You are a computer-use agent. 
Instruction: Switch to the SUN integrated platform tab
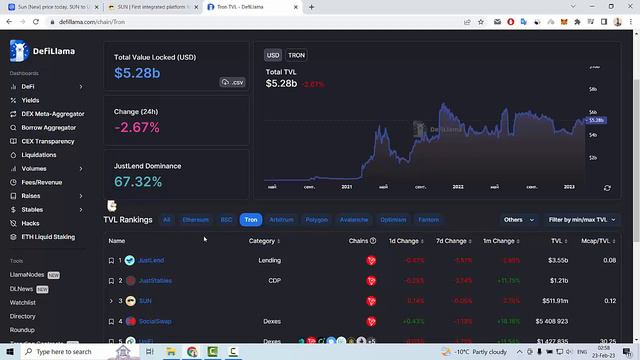click(153, 7)
